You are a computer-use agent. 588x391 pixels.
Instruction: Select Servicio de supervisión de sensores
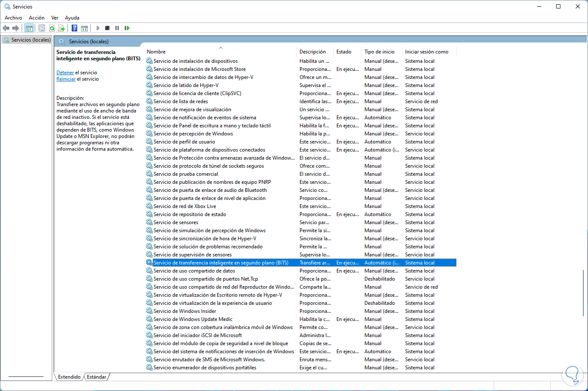point(301,255)
